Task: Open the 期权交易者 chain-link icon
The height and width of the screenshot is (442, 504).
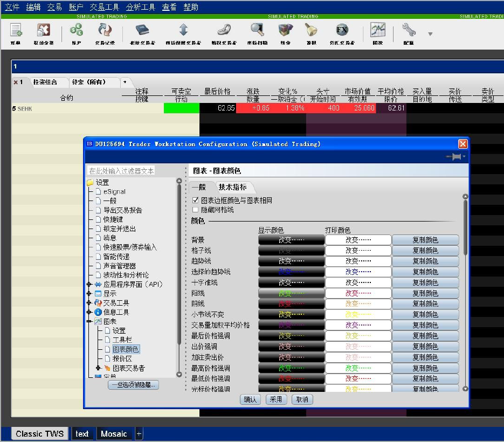Action: pyautogui.click(x=224, y=33)
